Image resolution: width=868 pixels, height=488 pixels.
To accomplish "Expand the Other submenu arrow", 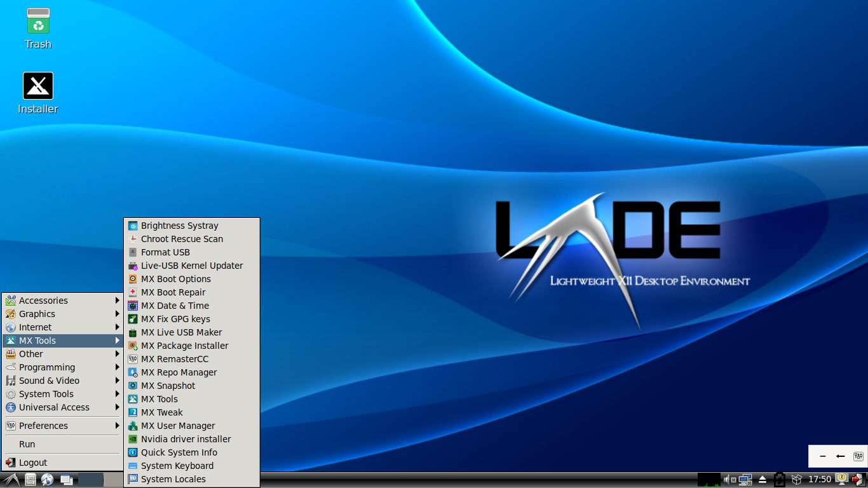I will (118, 354).
